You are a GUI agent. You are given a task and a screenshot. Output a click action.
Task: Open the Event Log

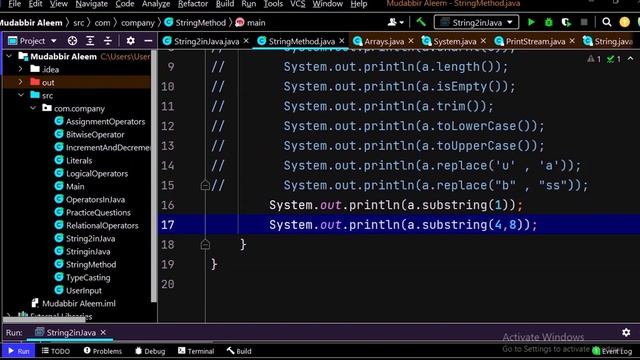click(612, 351)
